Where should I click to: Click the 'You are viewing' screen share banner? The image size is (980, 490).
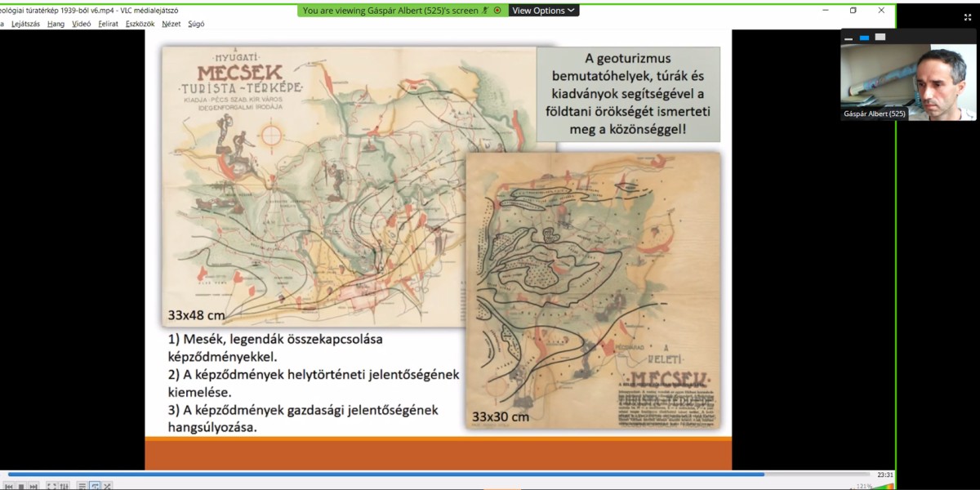[x=402, y=11]
